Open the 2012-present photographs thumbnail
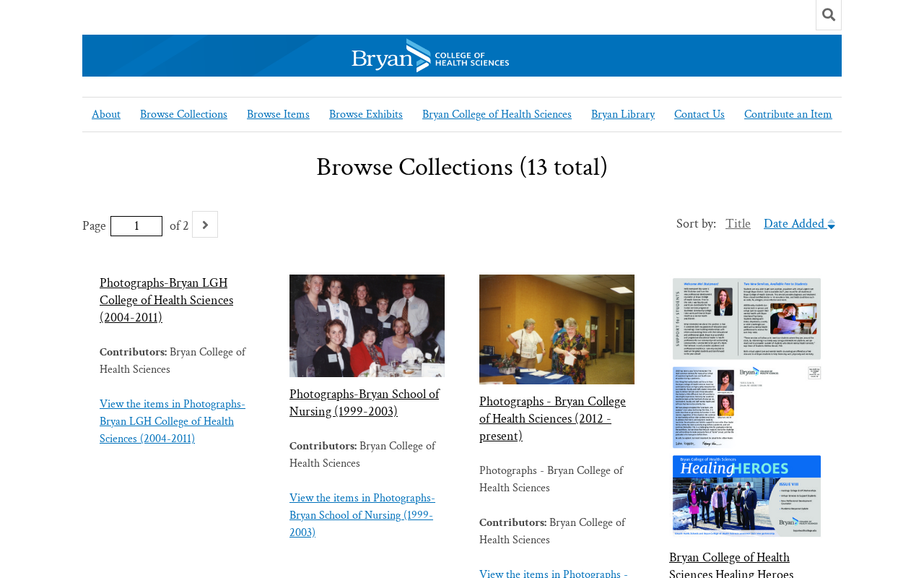The image size is (924, 578). point(557,329)
